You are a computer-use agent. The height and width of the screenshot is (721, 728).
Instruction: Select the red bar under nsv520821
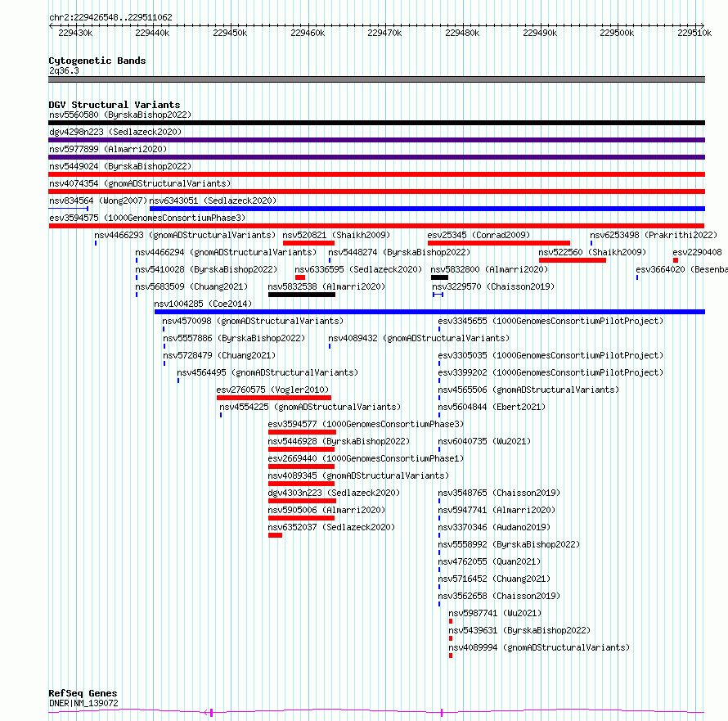pos(308,243)
